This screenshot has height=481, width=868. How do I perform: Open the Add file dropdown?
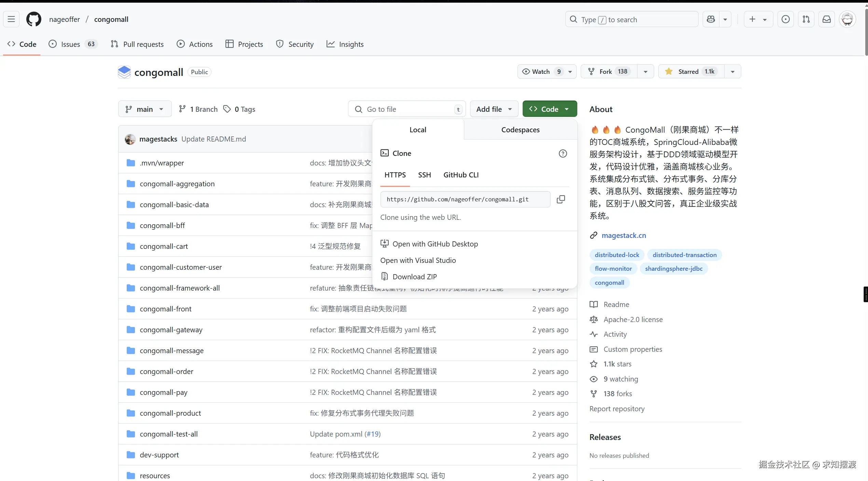[494, 109]
